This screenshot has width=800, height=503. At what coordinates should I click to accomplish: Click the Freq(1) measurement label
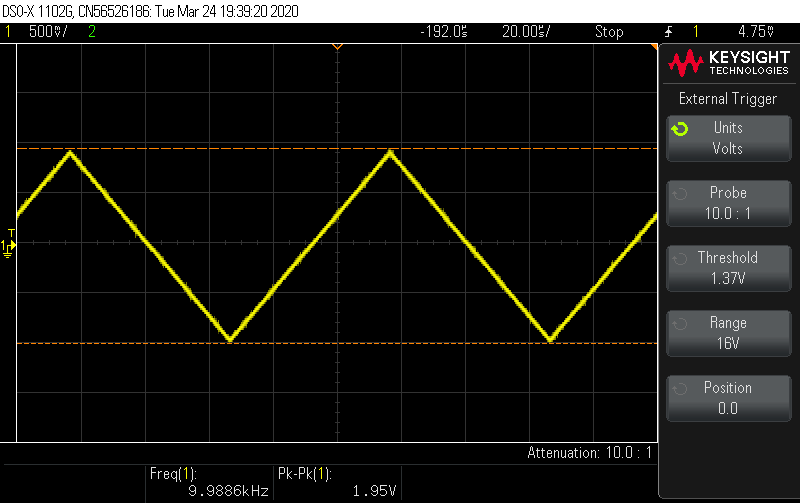pyautogui.click(x=173, y=474)
